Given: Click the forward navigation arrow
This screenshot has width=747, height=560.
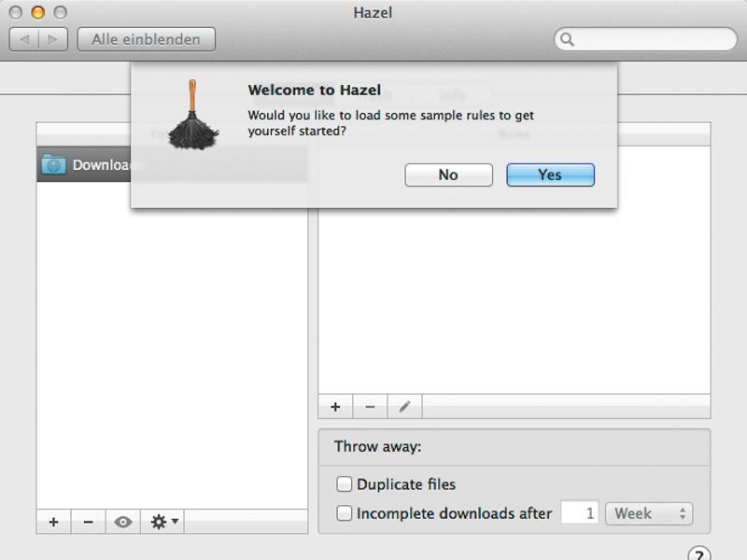Looking at the screenshot, I should (53, 39).
